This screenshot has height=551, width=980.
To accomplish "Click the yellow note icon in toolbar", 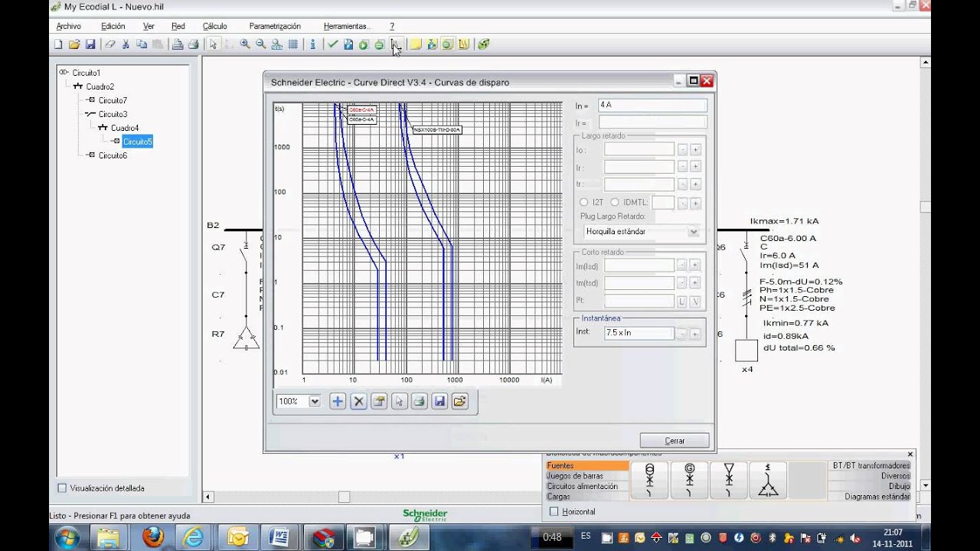I will (416, 44).
